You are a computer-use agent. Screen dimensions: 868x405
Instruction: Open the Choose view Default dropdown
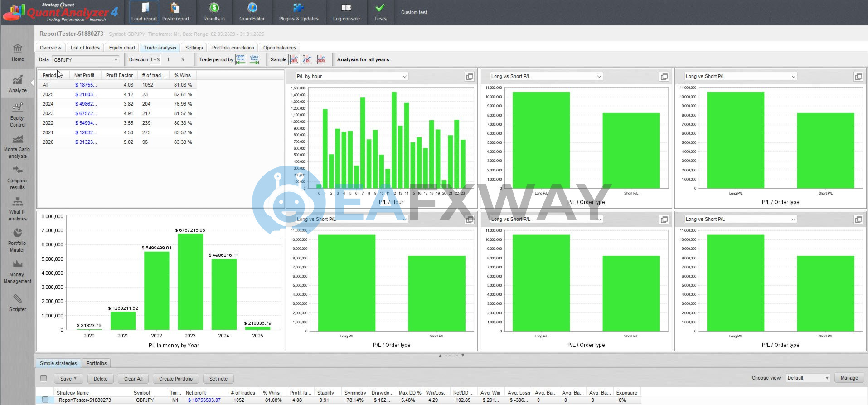click(808, 378)
